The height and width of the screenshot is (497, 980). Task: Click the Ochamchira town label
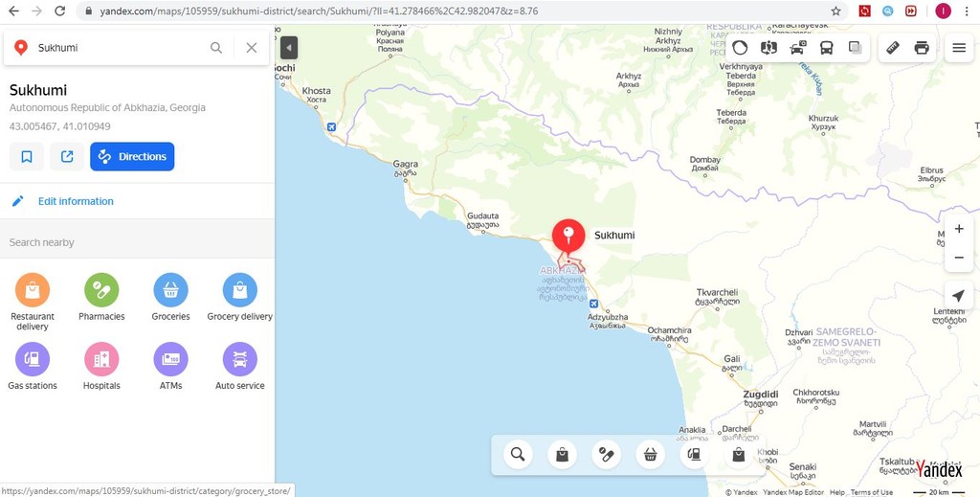[x=669, y=330]
